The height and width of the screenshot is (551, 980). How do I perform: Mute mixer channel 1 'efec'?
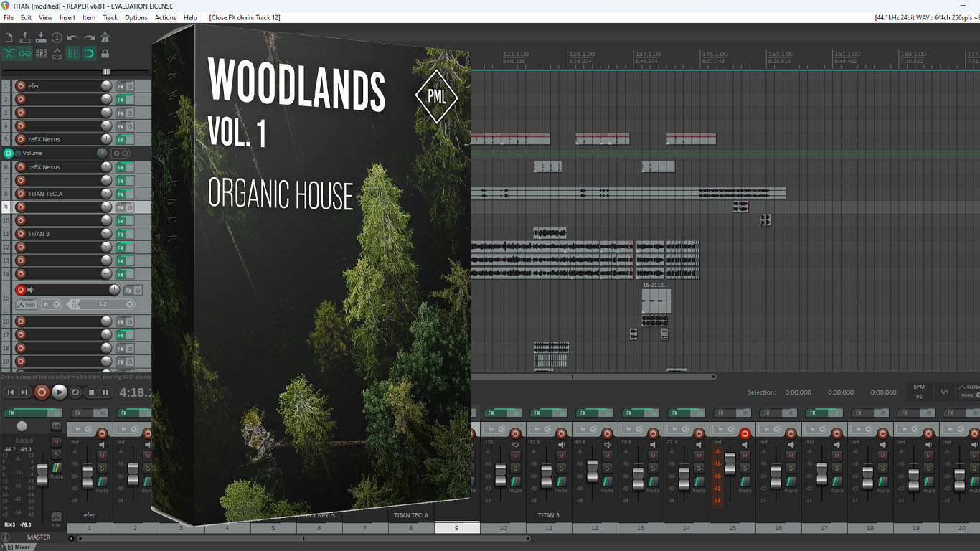102,456
